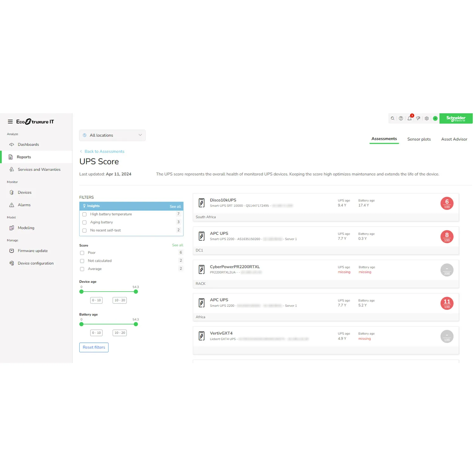Image resolution: width=476 pixels, height=476 pixels.
Task: Go to Firmware update
Action: tap(33, 251)
